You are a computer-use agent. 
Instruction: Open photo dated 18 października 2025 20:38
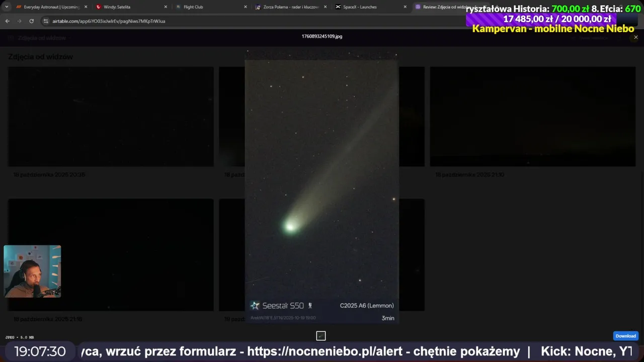click(111, 117)
